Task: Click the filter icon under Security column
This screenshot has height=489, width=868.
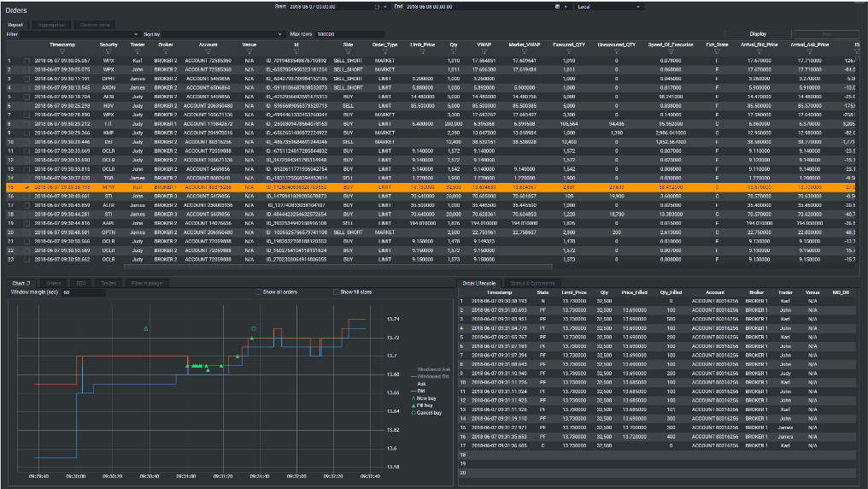Action: 108,51
